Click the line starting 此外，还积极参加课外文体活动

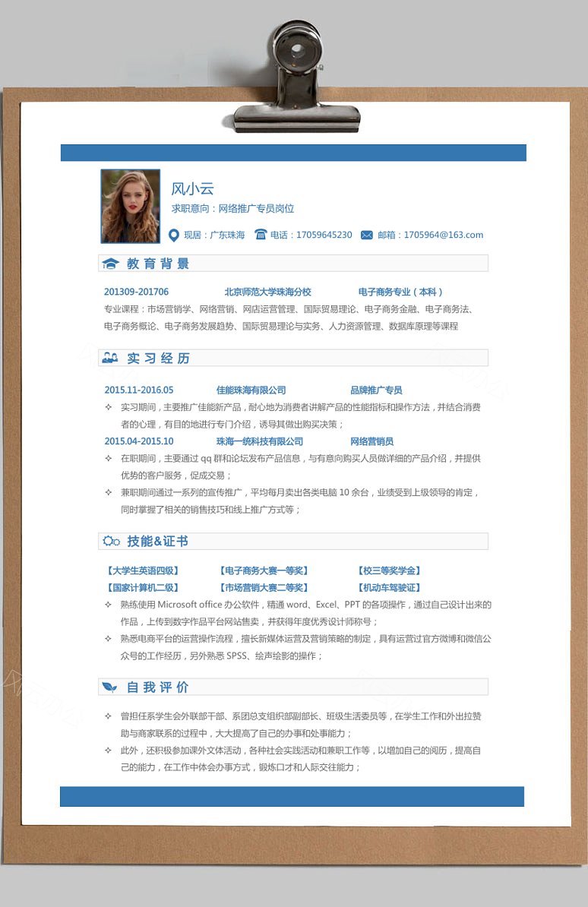click(x=301, y=751)
